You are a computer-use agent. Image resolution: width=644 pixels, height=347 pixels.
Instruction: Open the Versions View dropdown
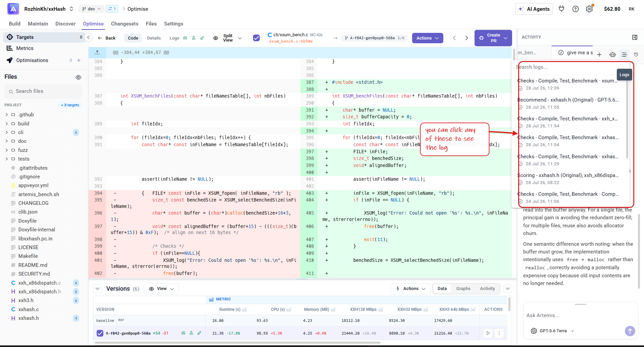tap(161, 289)
